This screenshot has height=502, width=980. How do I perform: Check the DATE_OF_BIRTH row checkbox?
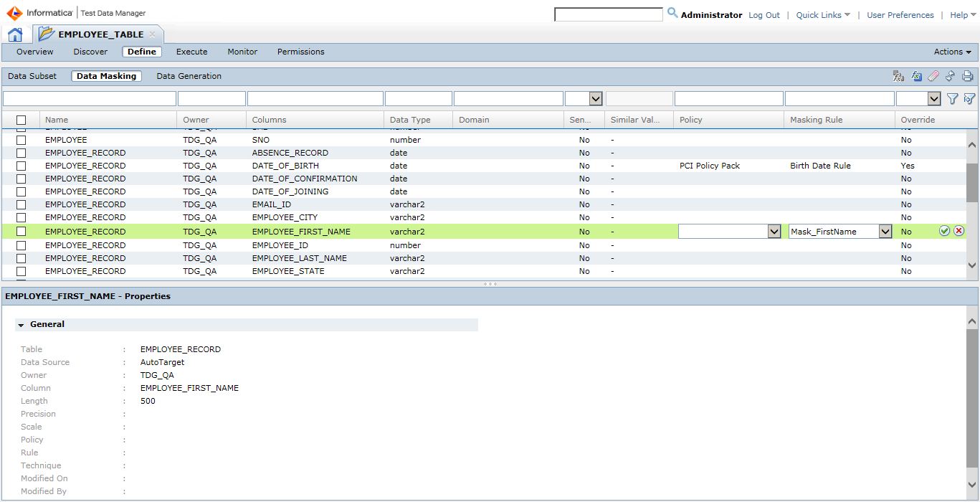21,166
